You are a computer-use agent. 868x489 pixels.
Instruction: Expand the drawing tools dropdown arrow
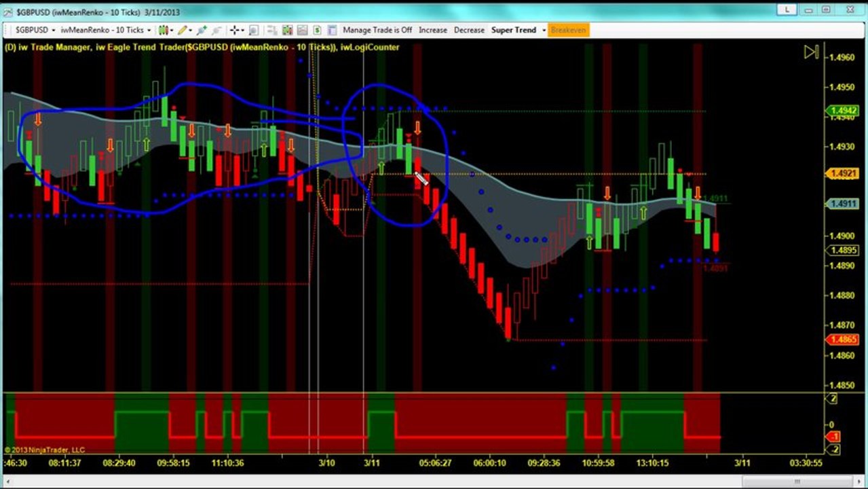pyautogui.click(x=190, y=30)
